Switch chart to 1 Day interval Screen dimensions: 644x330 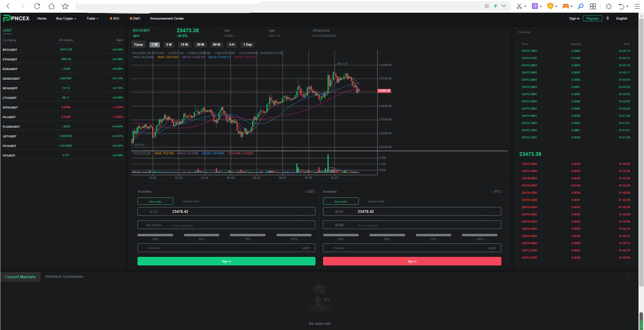247,45
